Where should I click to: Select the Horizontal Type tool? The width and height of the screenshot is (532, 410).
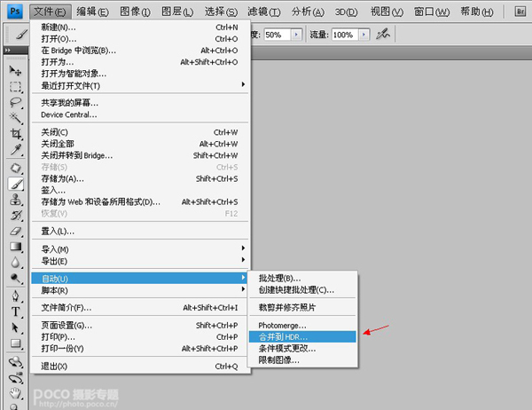15,311
